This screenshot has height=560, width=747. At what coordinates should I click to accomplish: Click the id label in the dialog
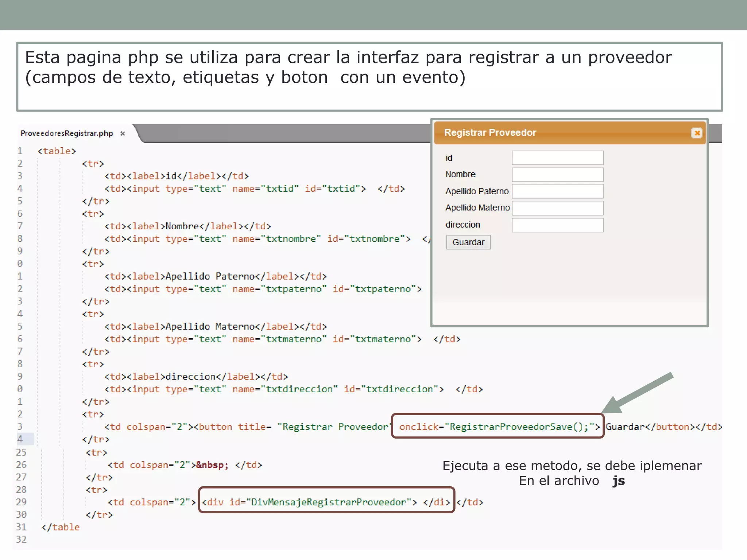coord(449,158)
